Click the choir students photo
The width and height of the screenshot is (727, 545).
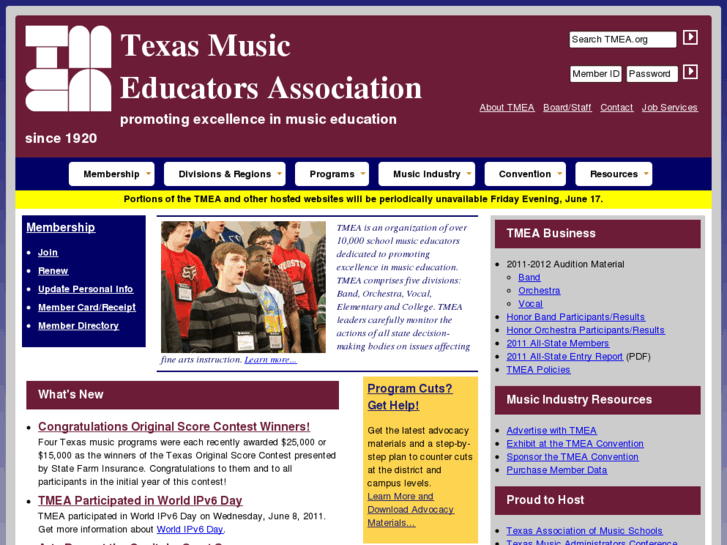(x=243, y=287)
